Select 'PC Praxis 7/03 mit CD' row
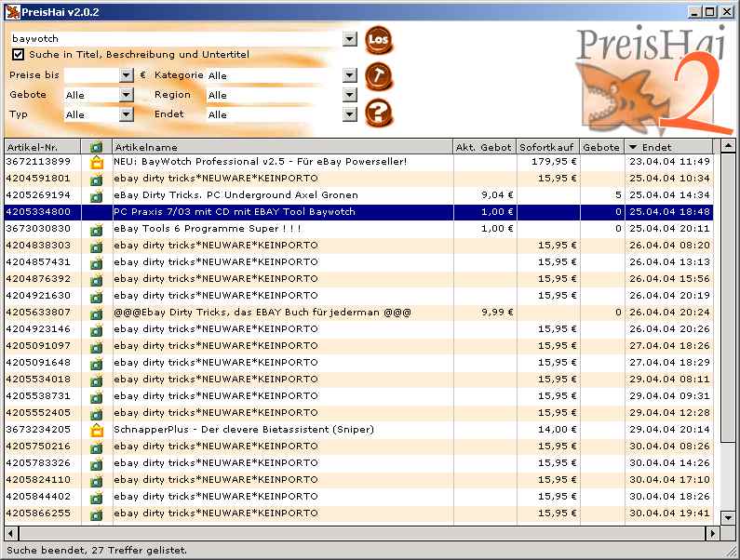Screen dimensions: 740x560 pos(358,212)
